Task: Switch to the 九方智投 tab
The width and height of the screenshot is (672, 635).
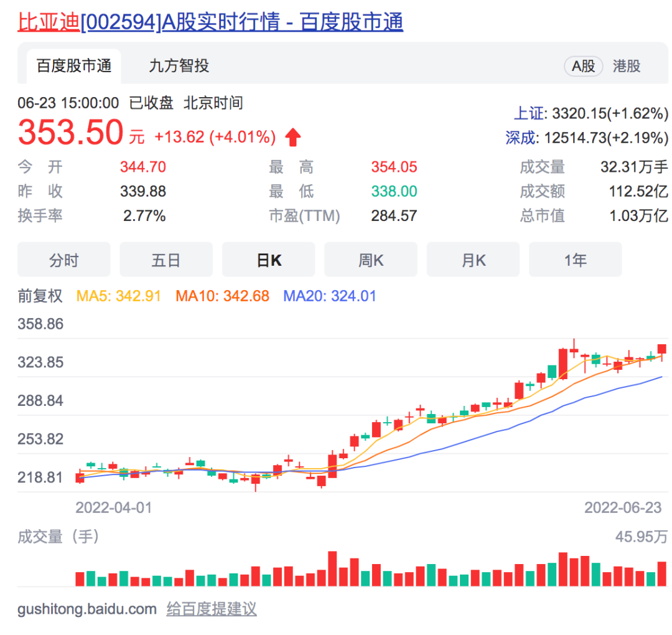Action: pyautogui.click(x=178, y=65)
